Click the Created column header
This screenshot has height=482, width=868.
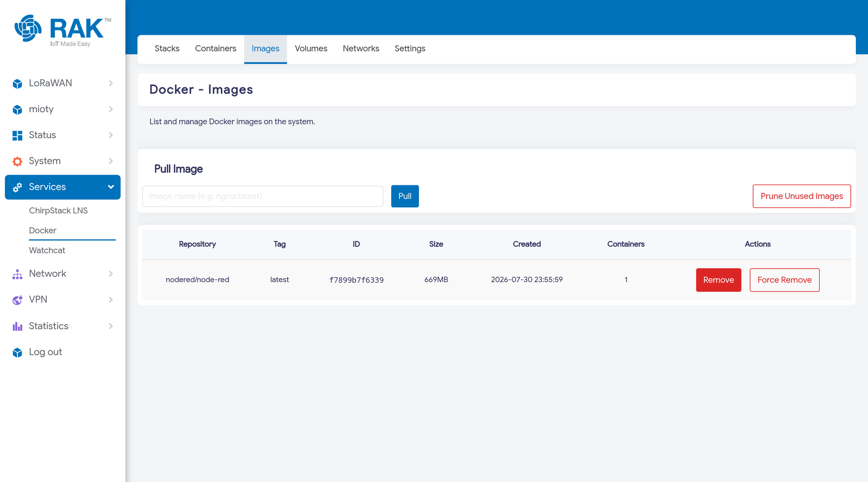(x=527, y=244)
